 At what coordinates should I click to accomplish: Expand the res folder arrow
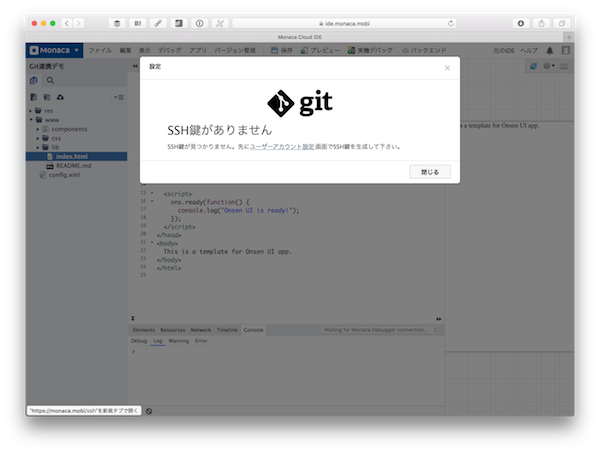pyautogui.click(x=31, y=111)
